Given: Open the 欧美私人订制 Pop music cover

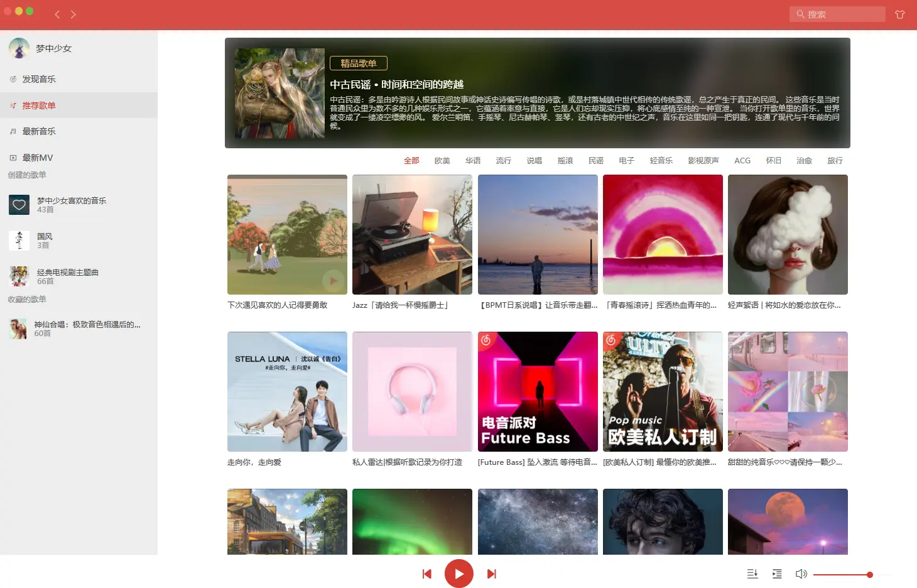Looking at the screenshot, I should pos(663,391).
